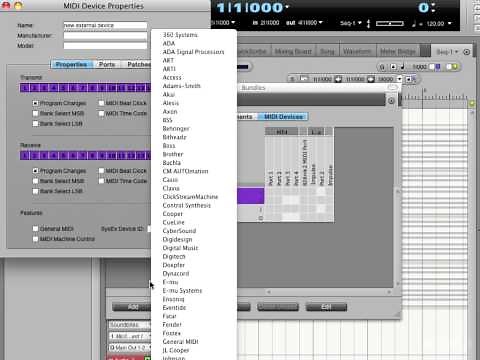
Task: Enable Receive MIDI Beat Clock
Action: 101,171
